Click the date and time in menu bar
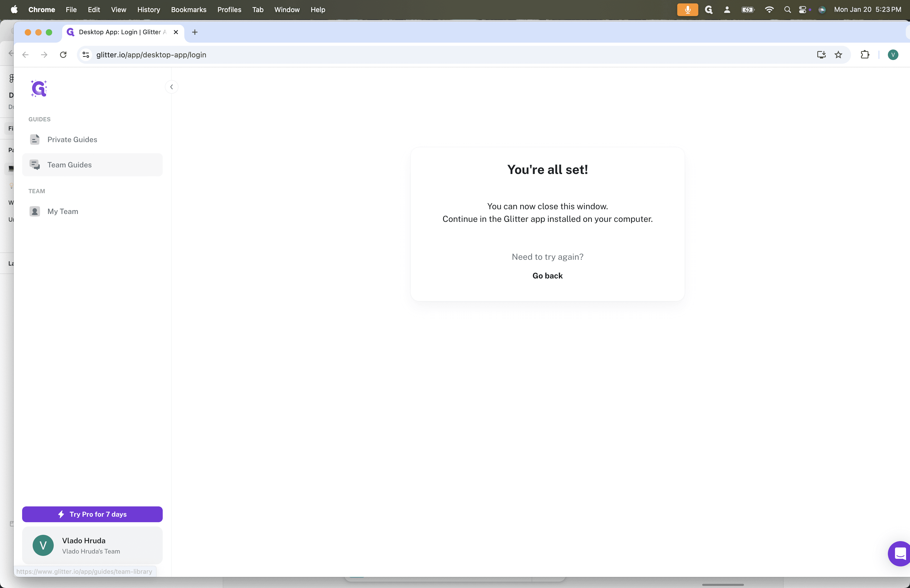 pos(868,9)
